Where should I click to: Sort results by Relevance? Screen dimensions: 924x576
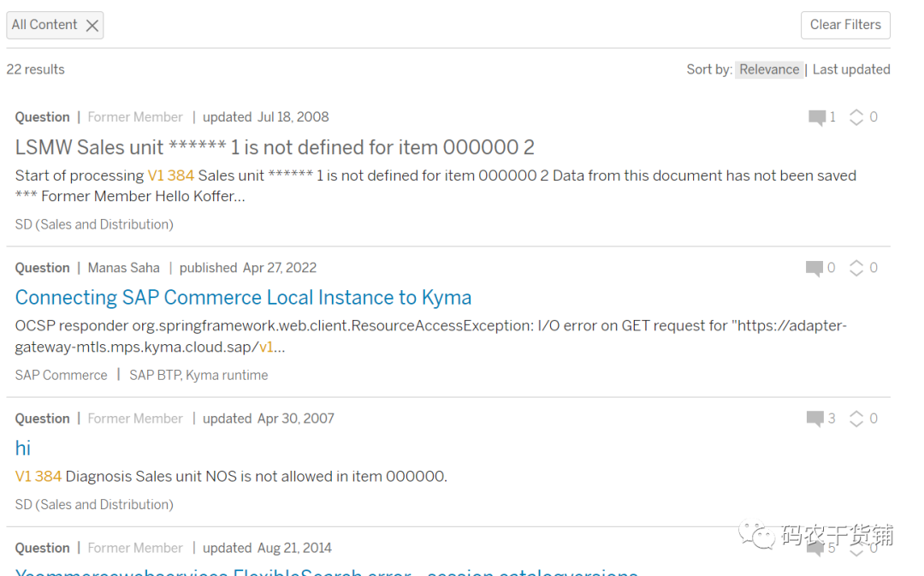(768, 69)
